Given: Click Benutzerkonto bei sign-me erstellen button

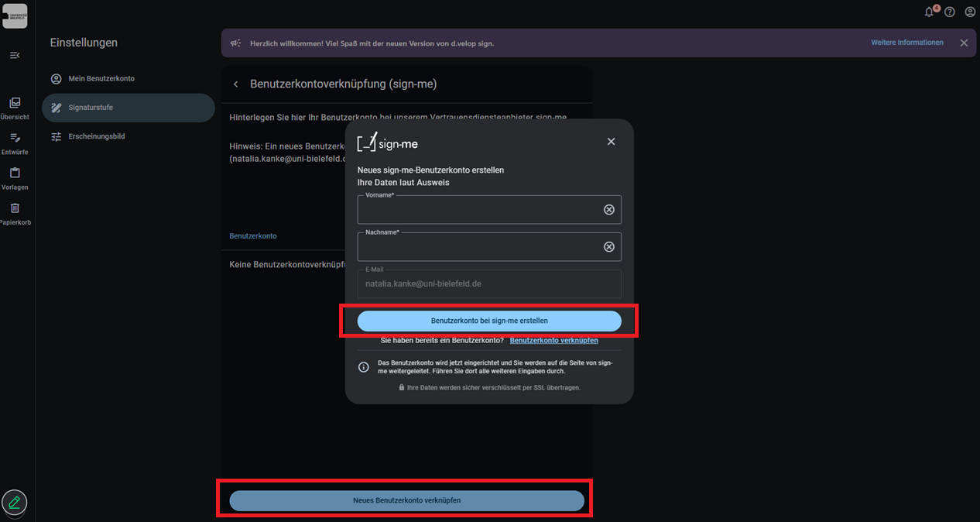Looking at the screenshot, I should pyautogui.click(x=488, y=321).
